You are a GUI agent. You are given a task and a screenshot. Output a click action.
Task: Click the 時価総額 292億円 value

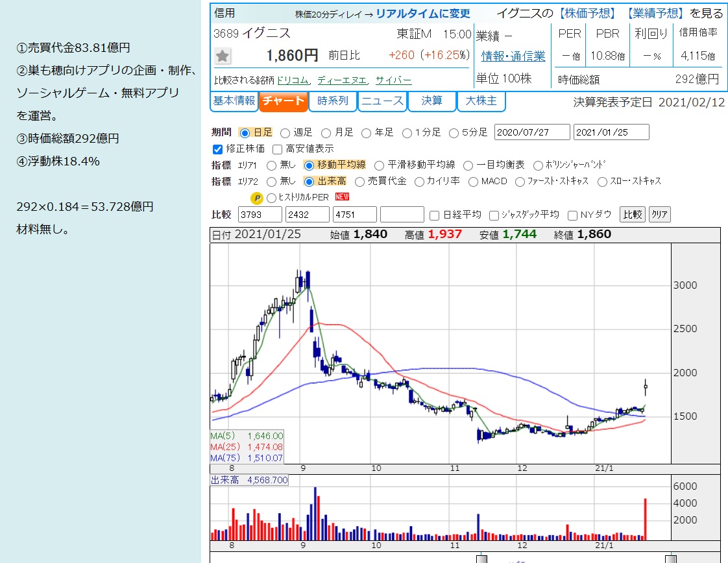697,79
